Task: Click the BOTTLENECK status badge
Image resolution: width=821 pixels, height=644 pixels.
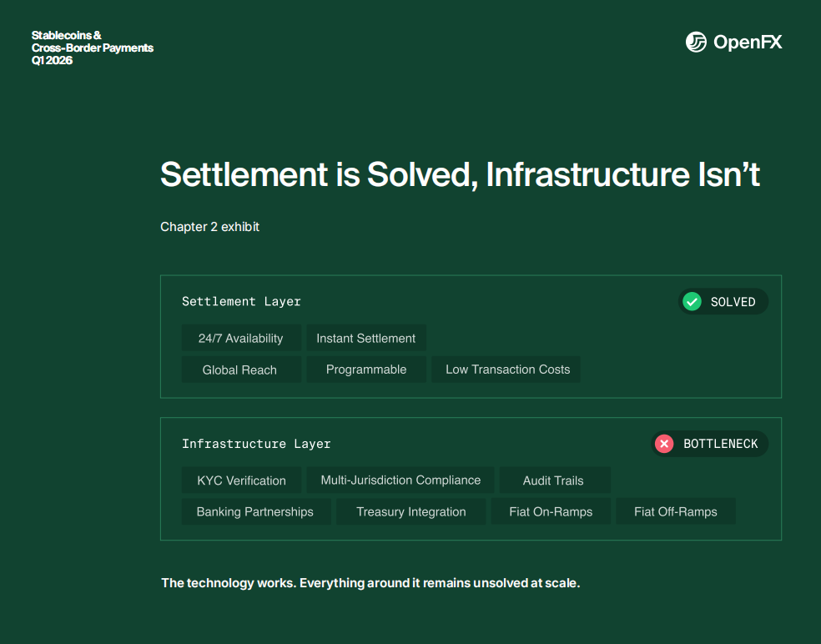Action: pos(710,444)
